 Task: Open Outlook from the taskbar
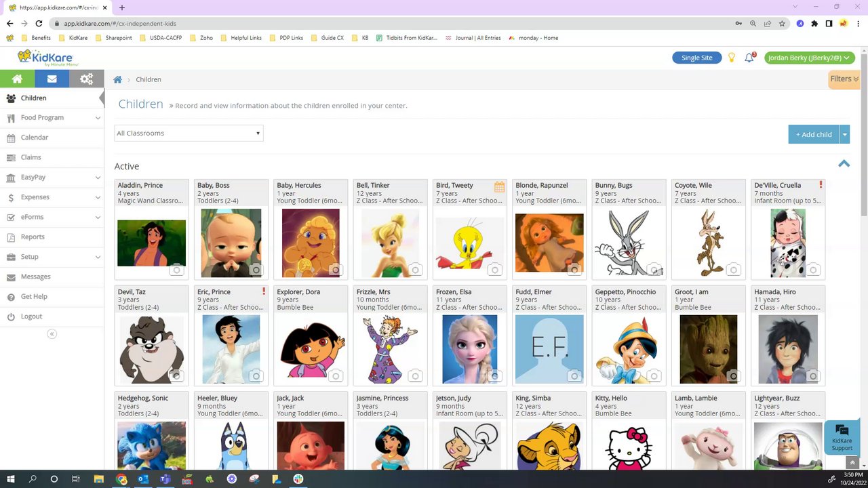pos(143,479)
